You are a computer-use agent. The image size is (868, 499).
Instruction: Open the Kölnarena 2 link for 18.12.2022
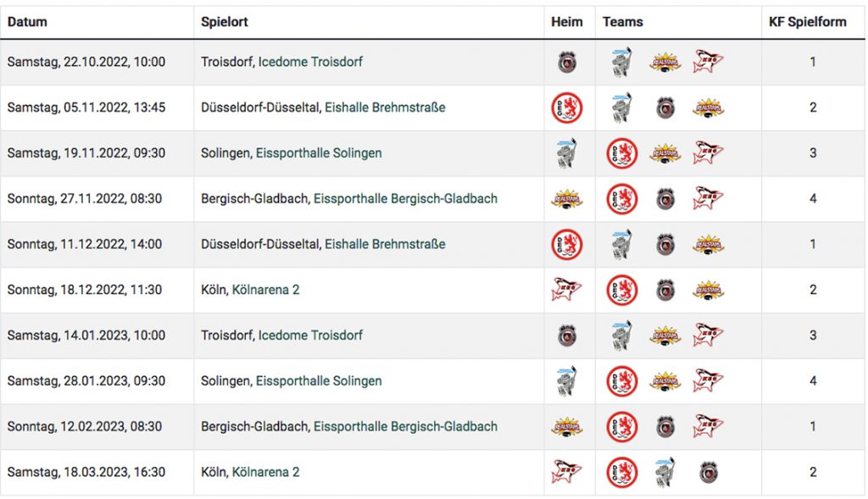pos(265,290)
